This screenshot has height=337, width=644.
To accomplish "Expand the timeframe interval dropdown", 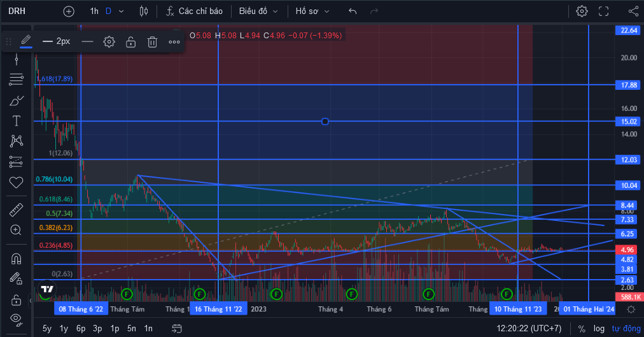I will [121, 11].
